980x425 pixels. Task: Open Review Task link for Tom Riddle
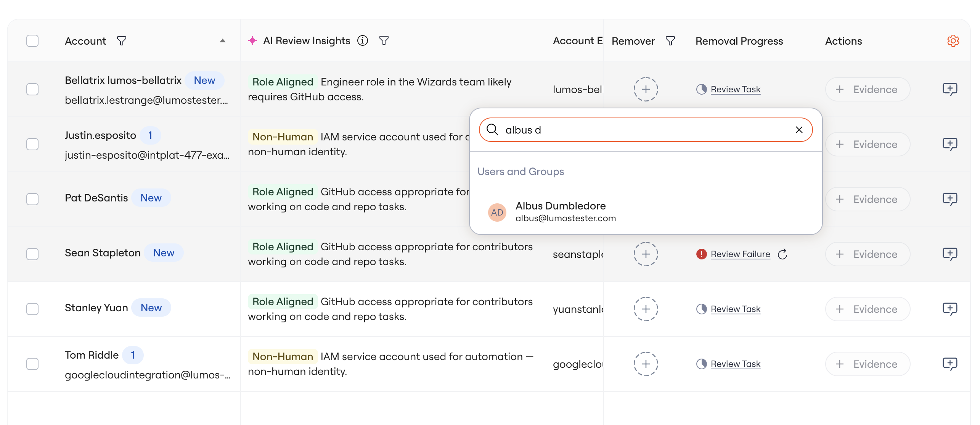(x=735, y=364)
